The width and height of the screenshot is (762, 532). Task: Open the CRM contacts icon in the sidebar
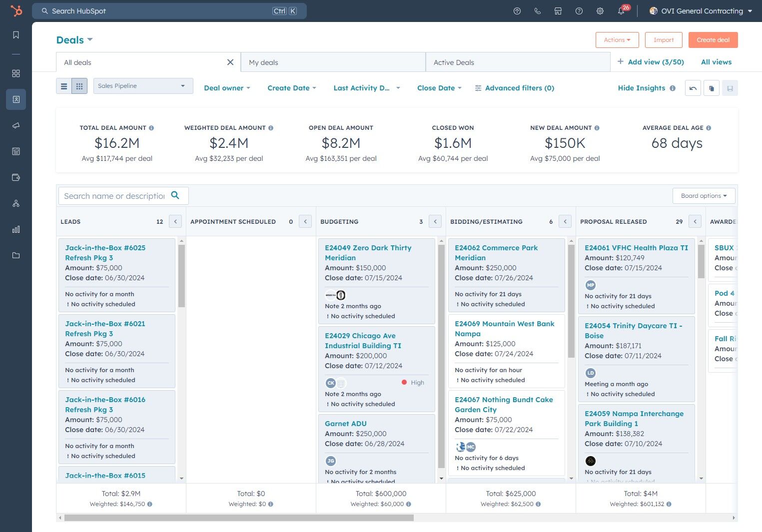(x=16, y=99)
